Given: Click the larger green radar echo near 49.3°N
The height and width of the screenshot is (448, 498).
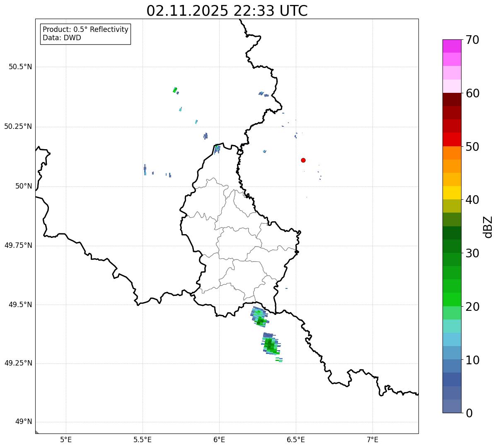Looking at the screenshot, I should pyautogui.click(x=271, y=344).
